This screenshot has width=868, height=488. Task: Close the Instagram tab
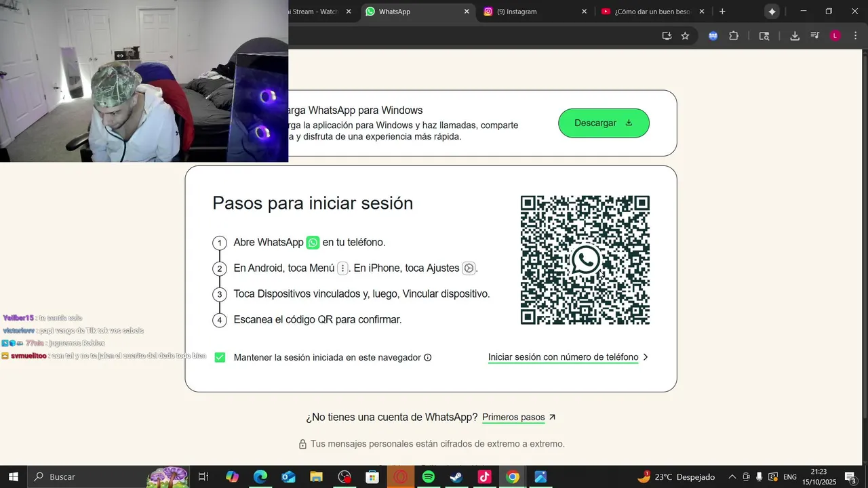(x=585, y=12)
